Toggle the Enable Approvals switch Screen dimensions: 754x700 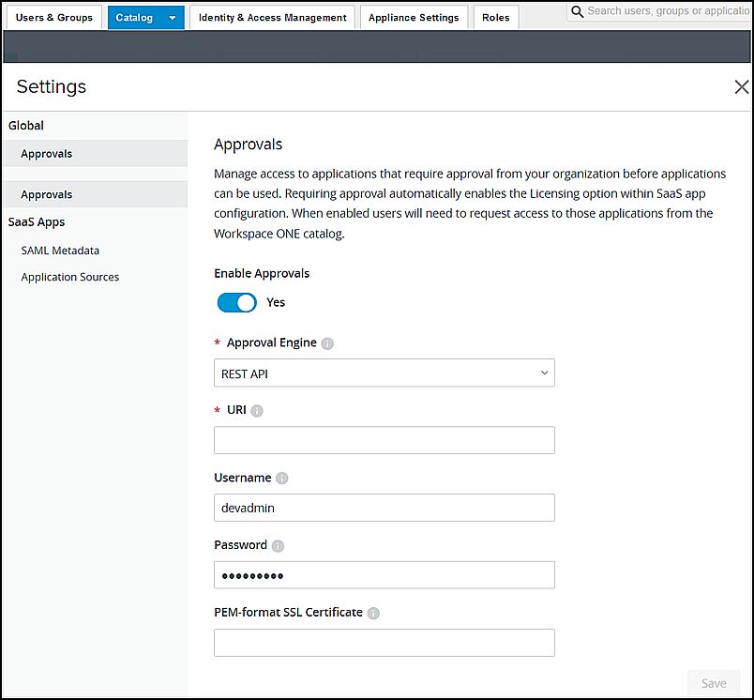tap(237, 302)
